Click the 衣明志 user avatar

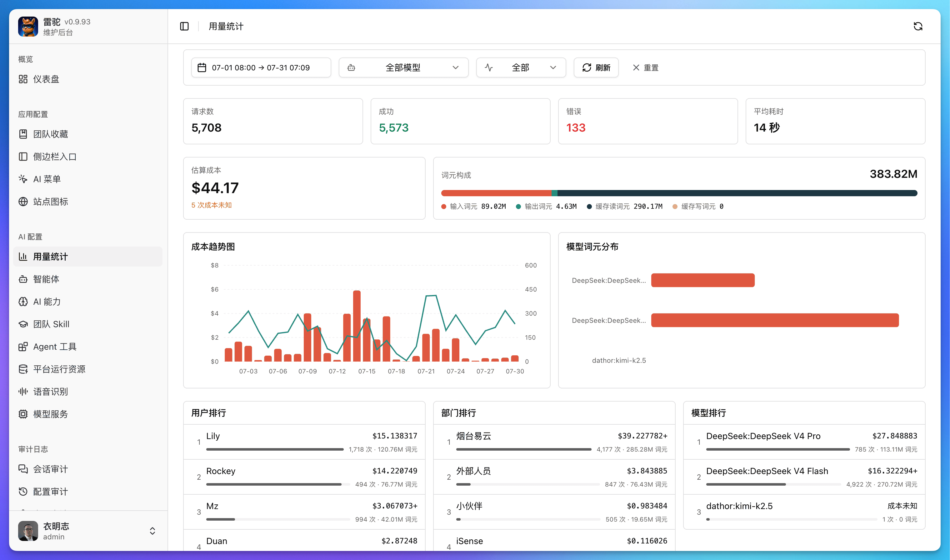click(x=28, y=531)
